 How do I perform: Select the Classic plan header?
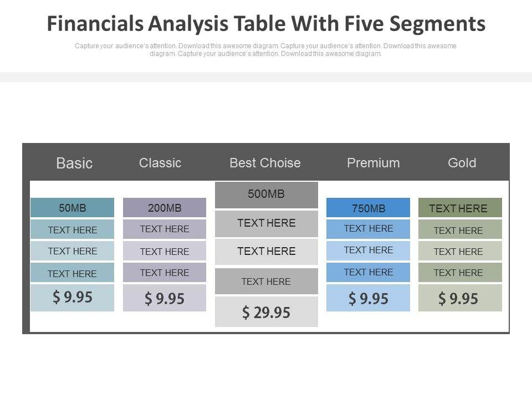pos(160,163)
